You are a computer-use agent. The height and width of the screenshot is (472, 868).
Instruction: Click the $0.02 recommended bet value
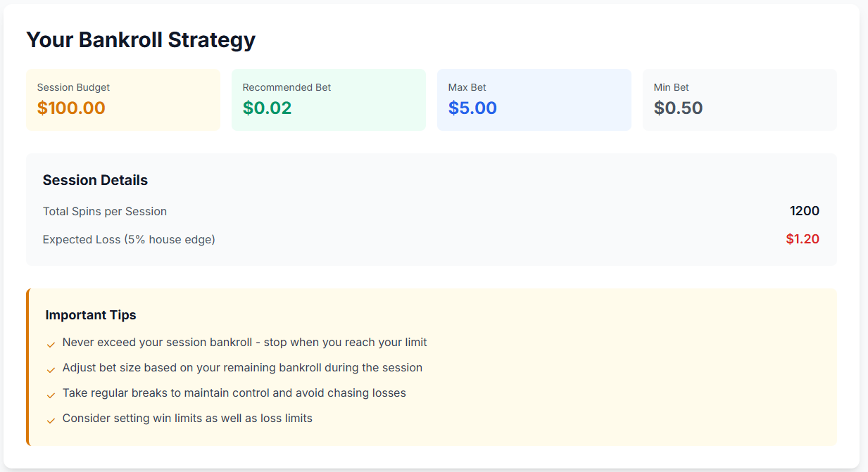pos(267,108)
